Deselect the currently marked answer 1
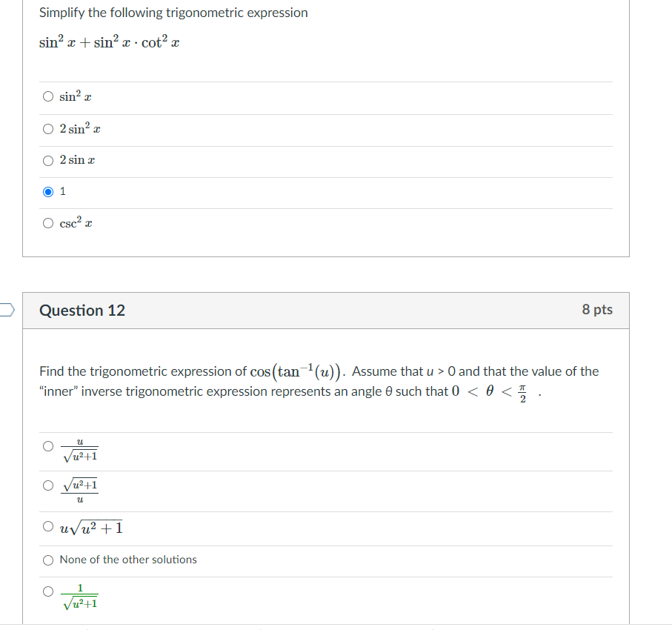The height and width of the screenshot is (630, 672). (x=47, y=191)
